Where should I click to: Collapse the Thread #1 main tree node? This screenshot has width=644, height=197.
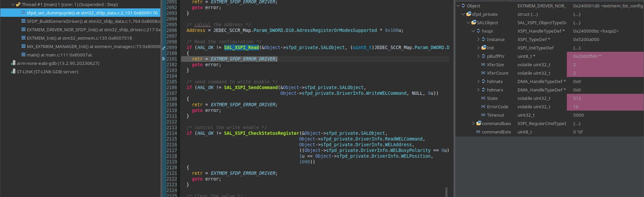(x=13, y=4)
